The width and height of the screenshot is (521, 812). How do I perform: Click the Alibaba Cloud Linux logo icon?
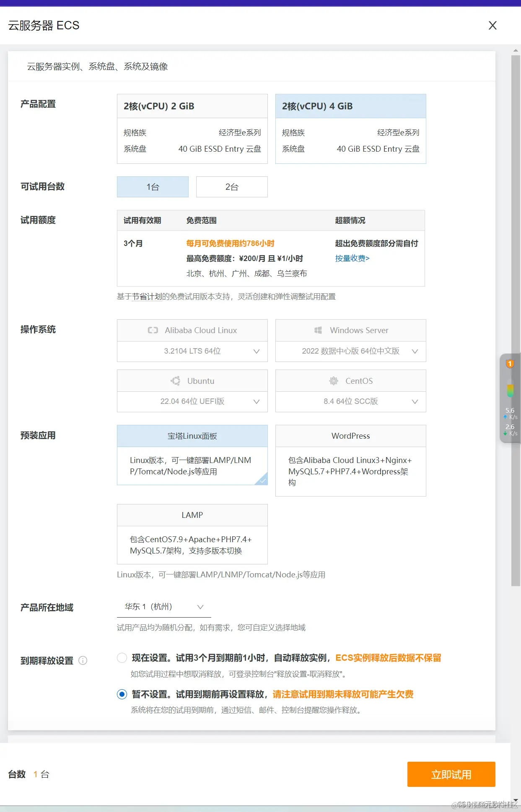pyautogui.click(x=153, y=330)
